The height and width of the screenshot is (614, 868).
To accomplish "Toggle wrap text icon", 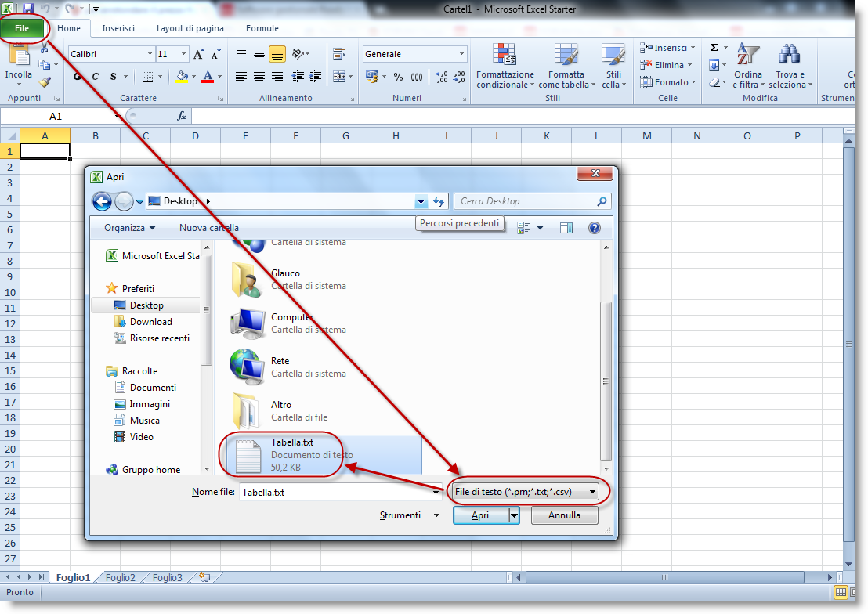I will [x=338, y=54].
